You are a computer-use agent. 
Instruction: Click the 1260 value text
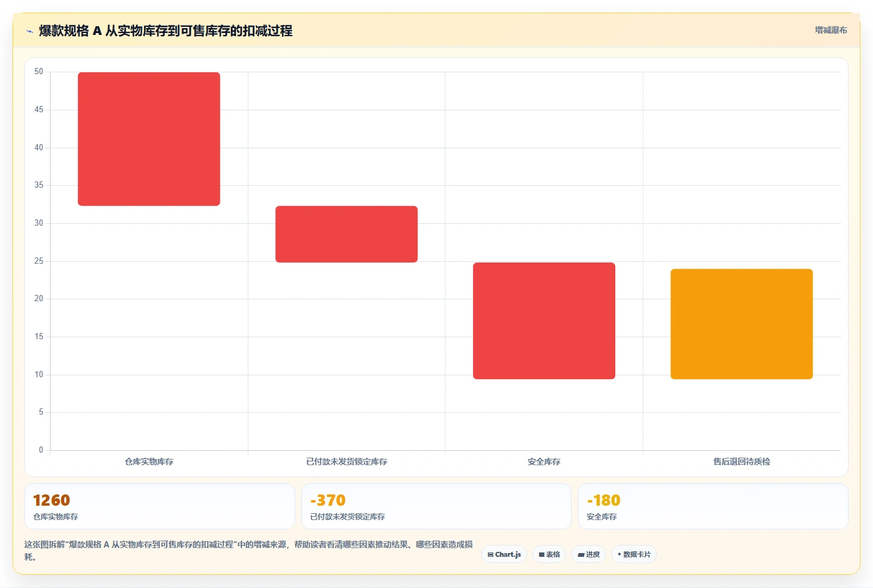(51, 500)
